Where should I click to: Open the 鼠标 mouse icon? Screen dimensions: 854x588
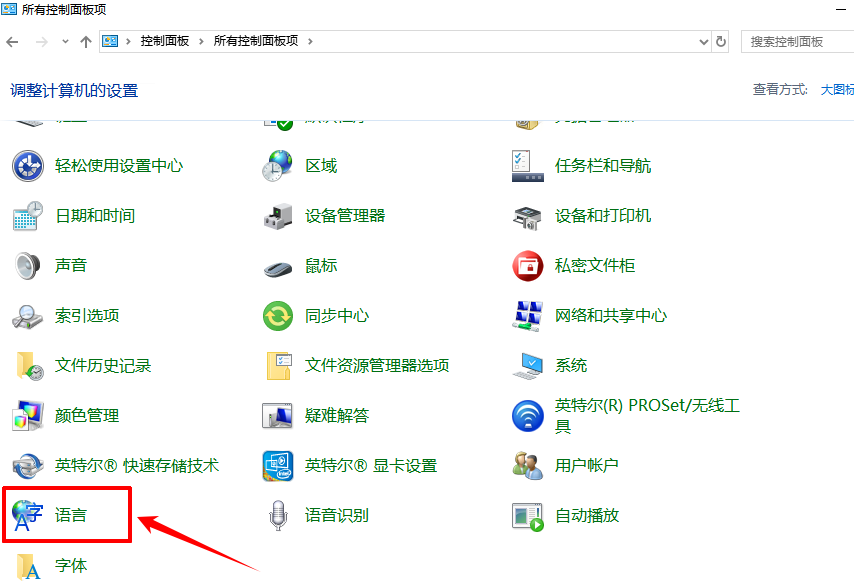[x=278, y=267]
